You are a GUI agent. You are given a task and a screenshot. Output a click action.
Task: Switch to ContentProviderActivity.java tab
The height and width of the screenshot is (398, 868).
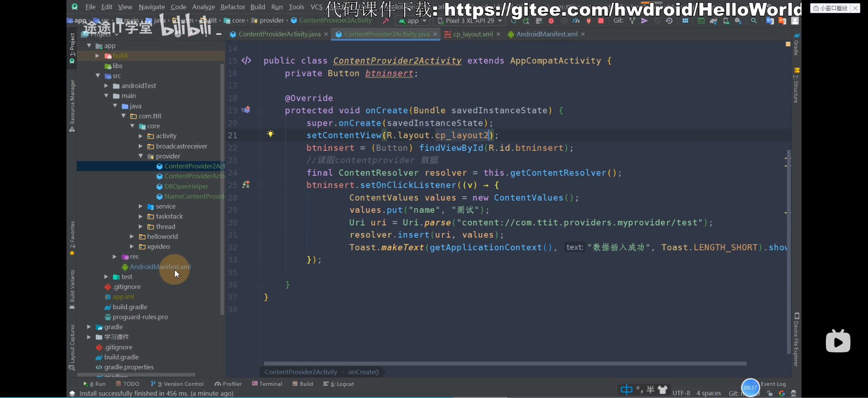click(x=279, y=34)
